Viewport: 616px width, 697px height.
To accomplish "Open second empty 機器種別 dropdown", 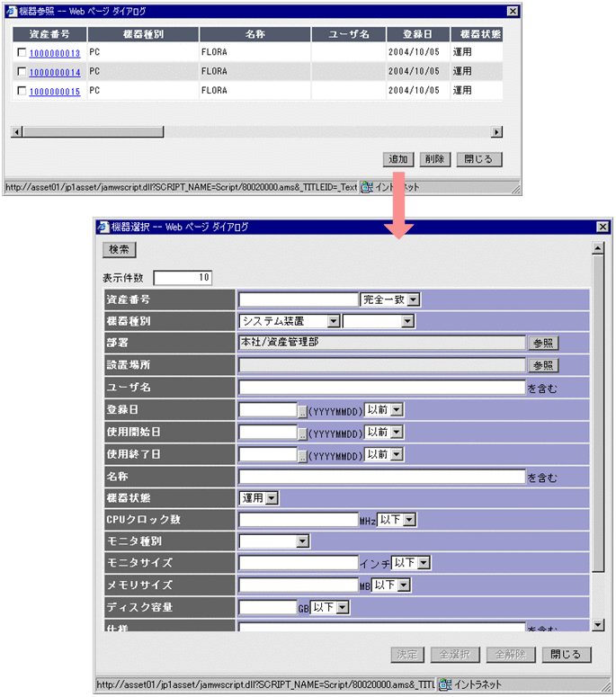I will point(379,321).
